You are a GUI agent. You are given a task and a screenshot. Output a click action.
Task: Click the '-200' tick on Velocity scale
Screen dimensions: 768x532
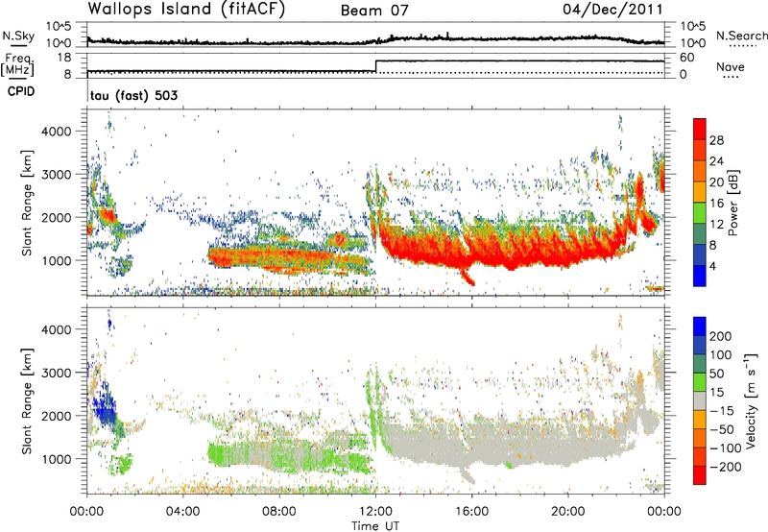[x=725, y=467]
